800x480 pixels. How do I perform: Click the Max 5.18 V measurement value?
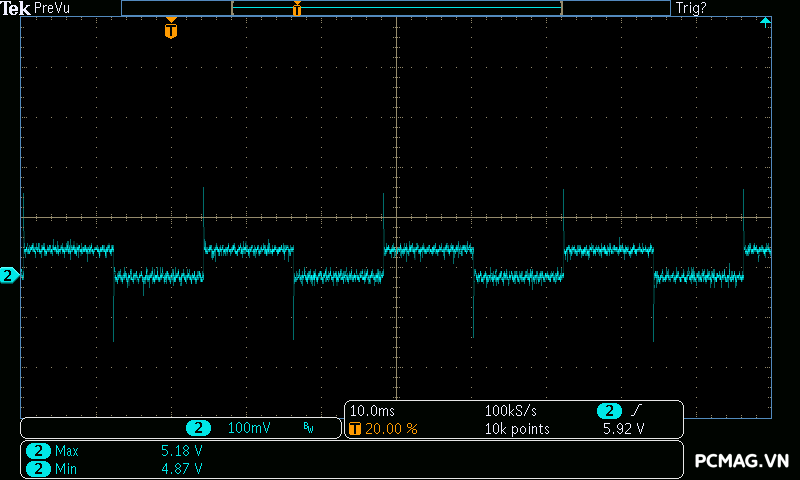coord(181,451)
